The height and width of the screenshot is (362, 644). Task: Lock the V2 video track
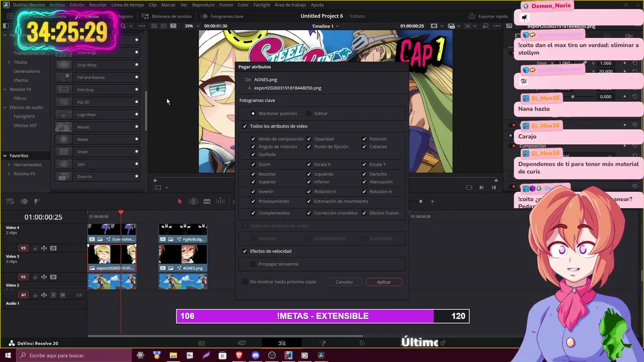[x=35, y=277]
